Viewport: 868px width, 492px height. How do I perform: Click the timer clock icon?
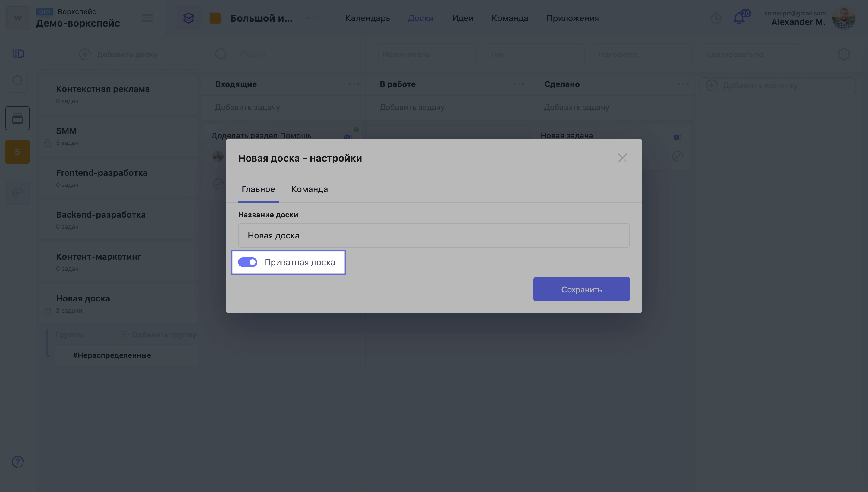(716, 18)
